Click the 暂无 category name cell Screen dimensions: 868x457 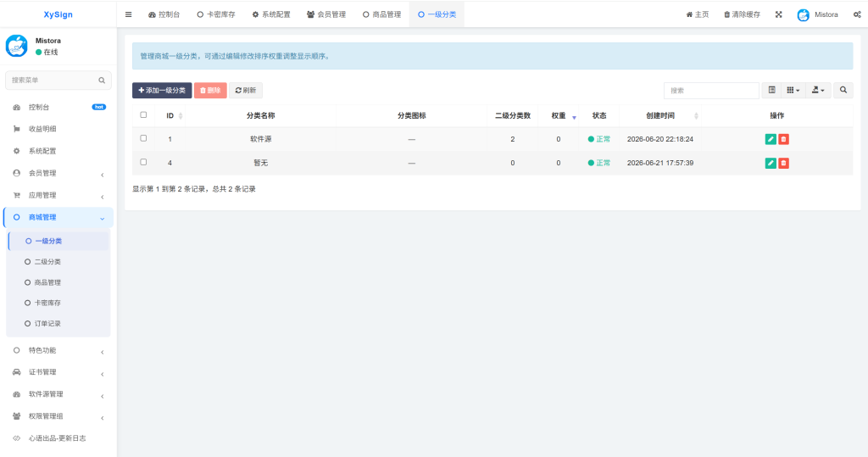[261, 163]
